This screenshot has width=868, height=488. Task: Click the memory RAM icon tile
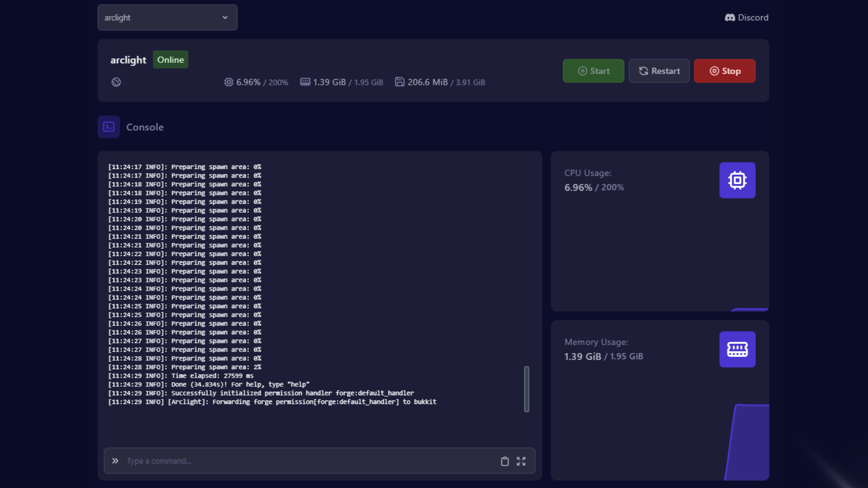[x=737, y=349]
